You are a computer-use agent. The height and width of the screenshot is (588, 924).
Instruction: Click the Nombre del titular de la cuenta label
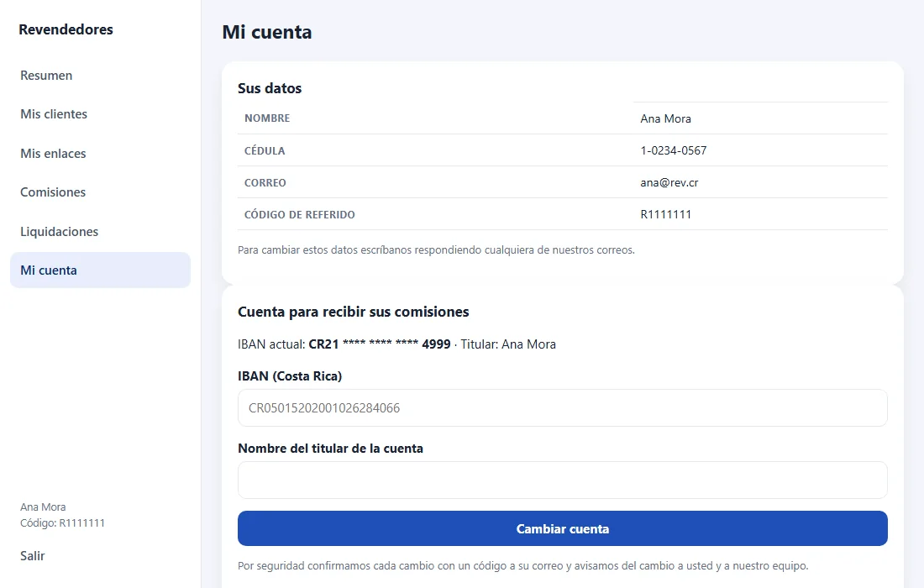[x=331, y=449]
